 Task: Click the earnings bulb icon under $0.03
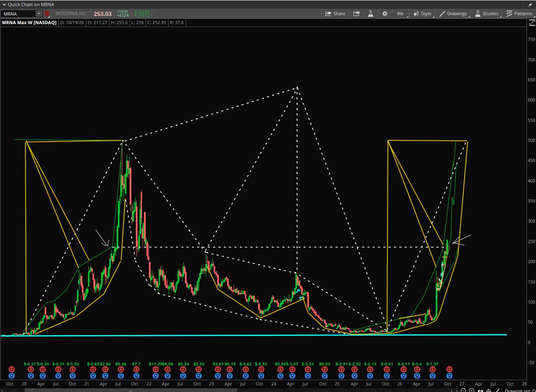tap(326, 376)
